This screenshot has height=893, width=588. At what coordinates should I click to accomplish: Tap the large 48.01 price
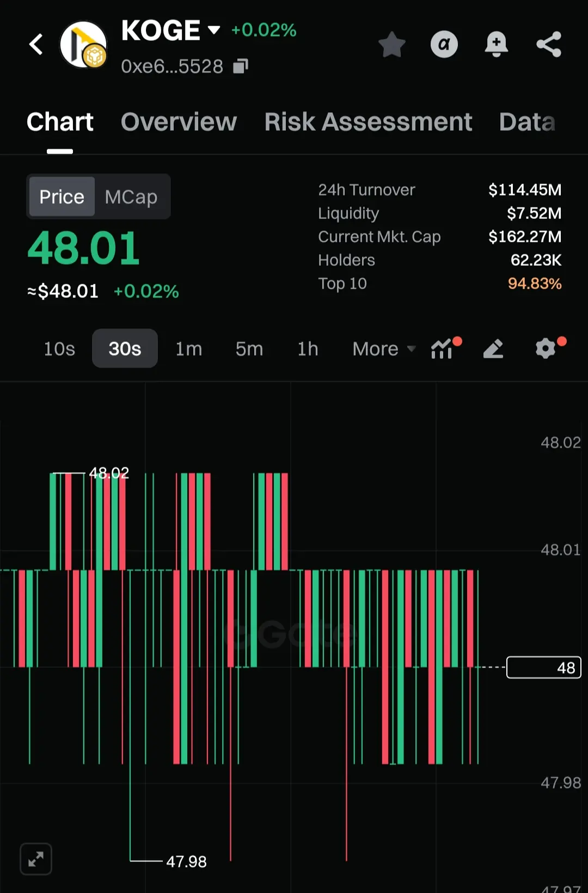click(x=84, y=249)
